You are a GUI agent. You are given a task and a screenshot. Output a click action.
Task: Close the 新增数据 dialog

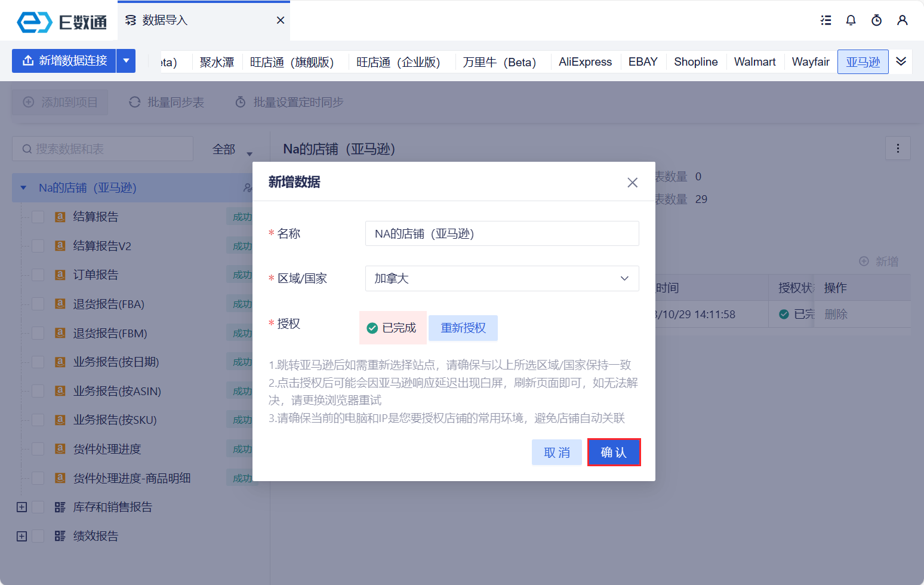tap(633, 183)
